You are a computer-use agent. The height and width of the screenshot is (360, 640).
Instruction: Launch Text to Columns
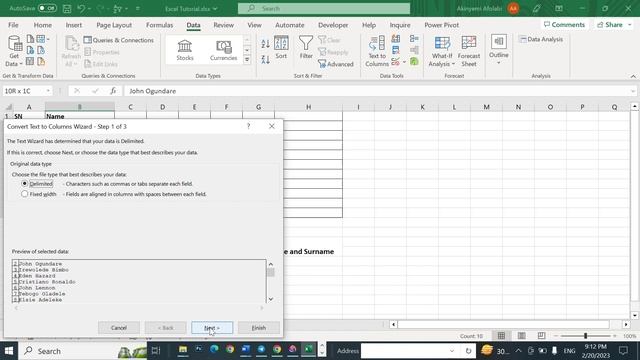377,51
